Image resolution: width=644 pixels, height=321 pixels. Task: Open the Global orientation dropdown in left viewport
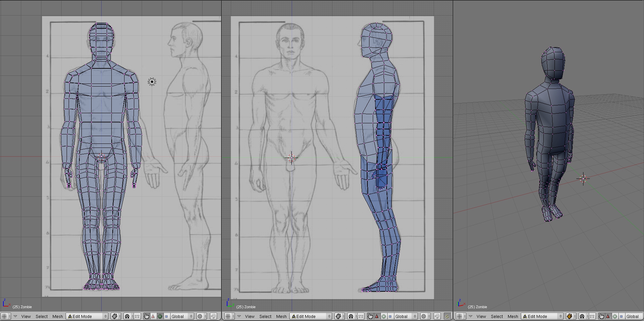(182, 316)
